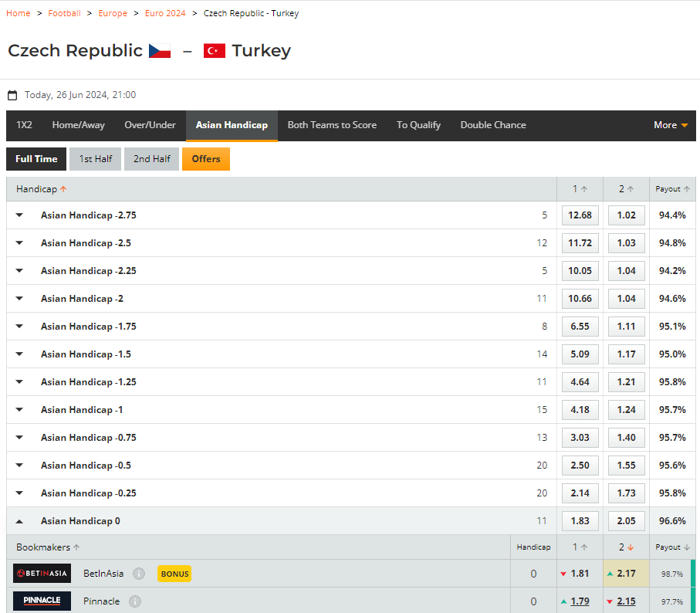Click the Turkey flag icon
The width and height of the screenshot is (700, 613).
215,51
